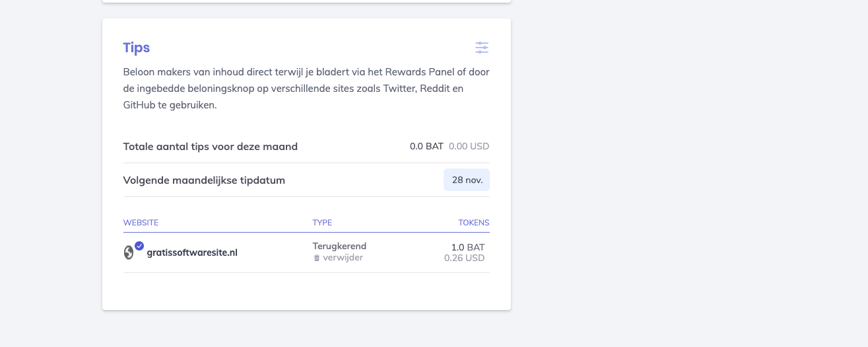Viewport: 868px width, 347px height.
Task: Click the Tips section heading
Action: [137, 48]
